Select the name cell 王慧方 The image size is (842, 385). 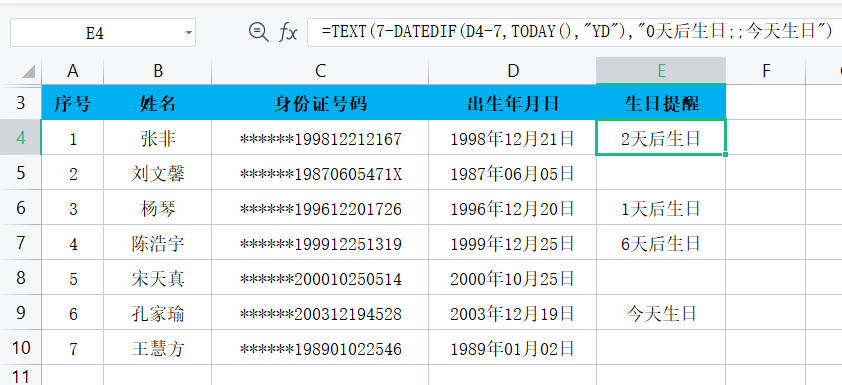click(158, 348)
